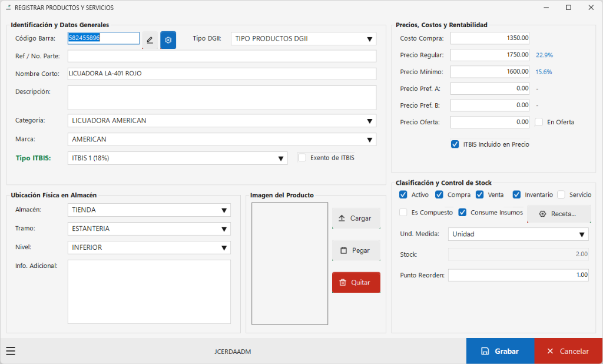603x364 pixels.
Task: Enable the Es Compuesto checkbox
Action: (x=403, y=213)
